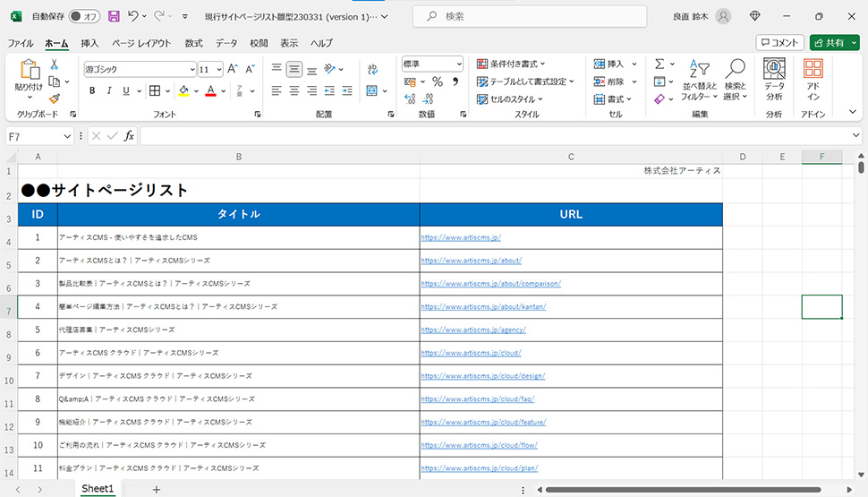Screen dimensions: 868x497
Task: Align text right
Action: point(311,90)
